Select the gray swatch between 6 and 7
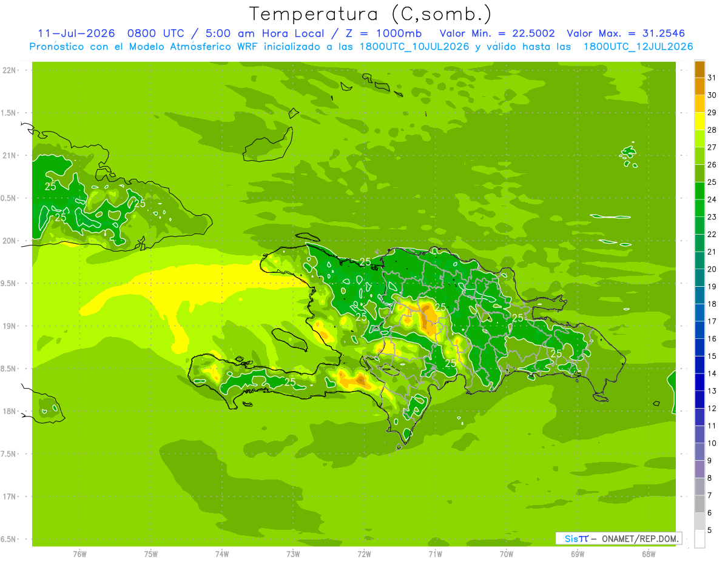Viewport: 728px width, 562px height. click(699, 504)
